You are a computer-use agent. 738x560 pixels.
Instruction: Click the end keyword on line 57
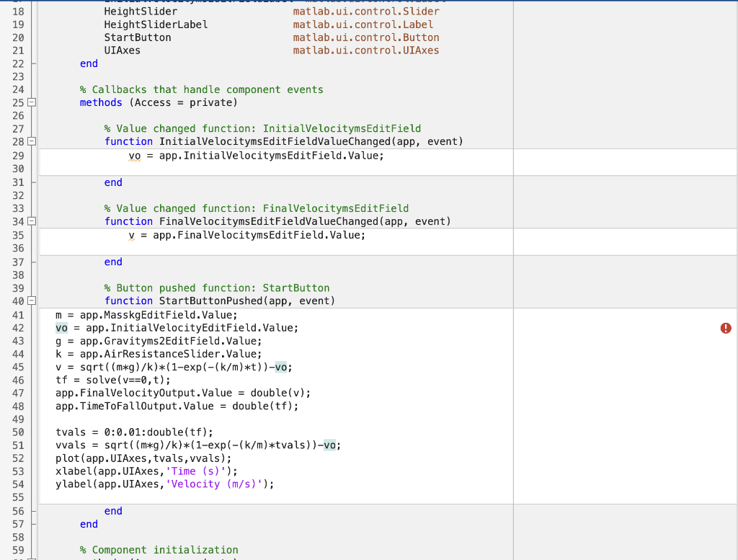tap(88, 524)
